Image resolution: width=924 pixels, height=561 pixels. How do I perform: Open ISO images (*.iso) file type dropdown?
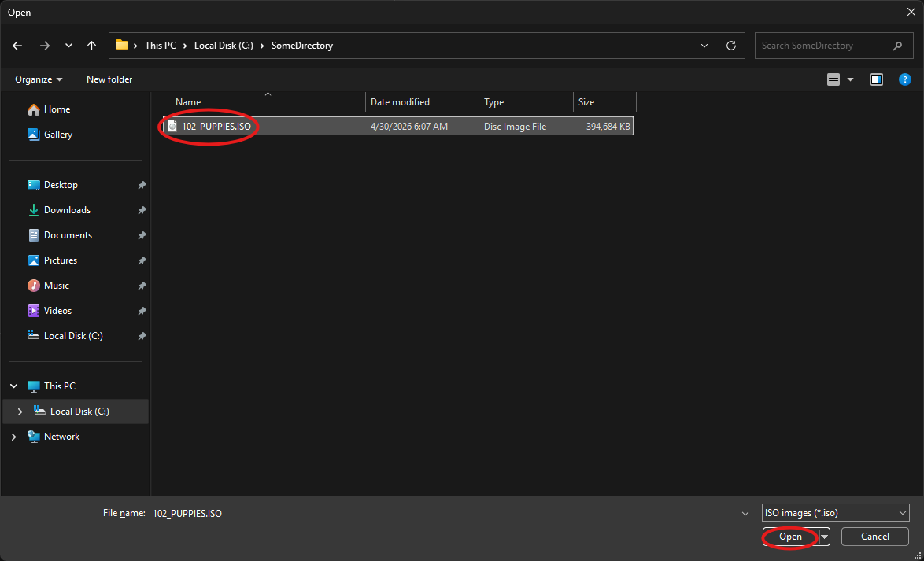coord(836,513)
